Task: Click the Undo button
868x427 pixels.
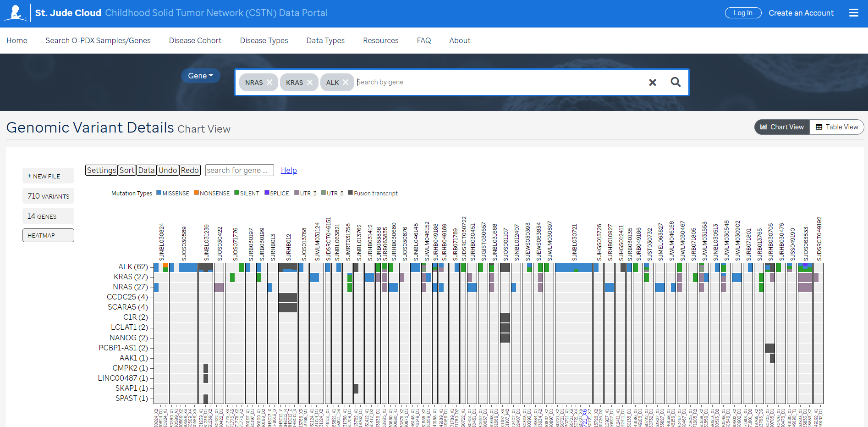Action: (x=168, y=170)
